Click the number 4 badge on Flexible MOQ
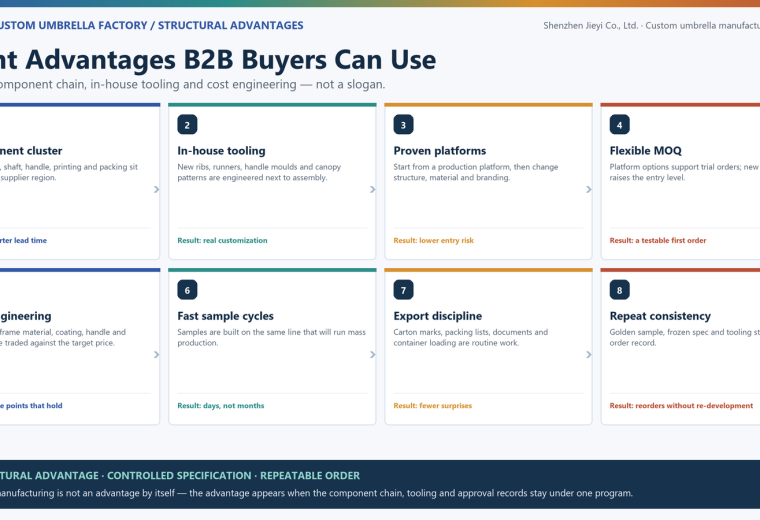Viewport: 760px width, 520px height. pyautogui.click(x=619, y=125)
